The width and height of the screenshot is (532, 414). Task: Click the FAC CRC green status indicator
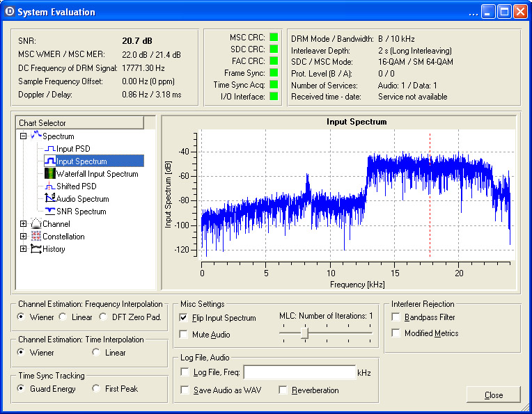(274, 61)
